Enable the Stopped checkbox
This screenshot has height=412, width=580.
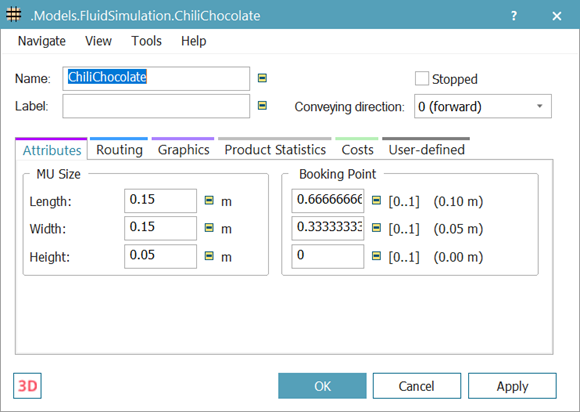coord(422,79)
